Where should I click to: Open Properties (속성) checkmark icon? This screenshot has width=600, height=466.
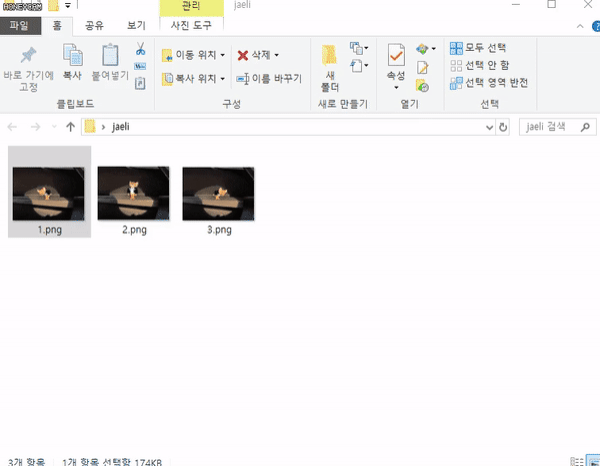(x=396, y=56)
